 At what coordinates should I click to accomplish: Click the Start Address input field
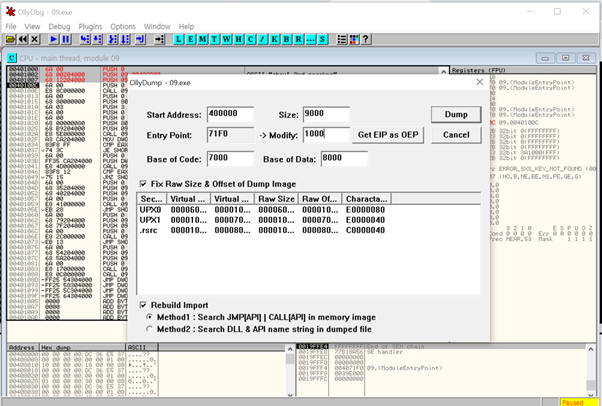pyautogui.click(x=230, y=114)
